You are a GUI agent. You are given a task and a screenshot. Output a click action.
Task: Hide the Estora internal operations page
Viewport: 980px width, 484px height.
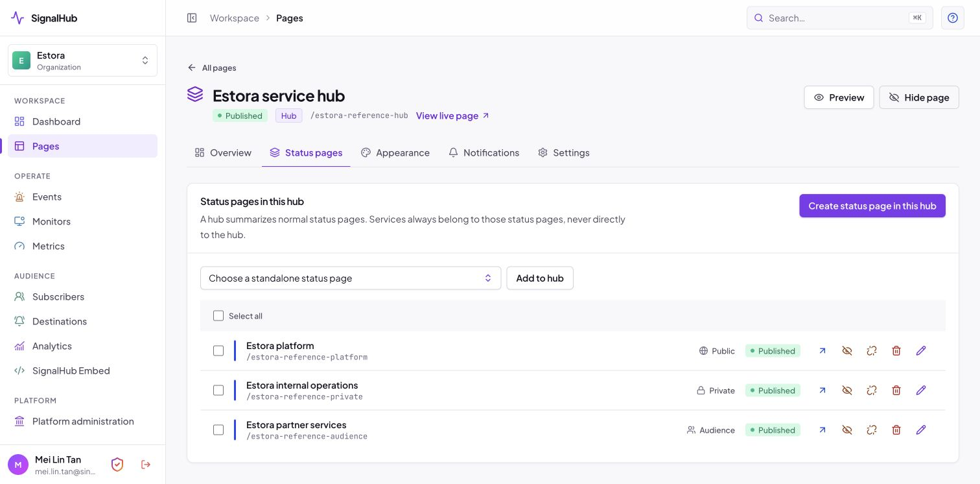[x=847, y=391]
